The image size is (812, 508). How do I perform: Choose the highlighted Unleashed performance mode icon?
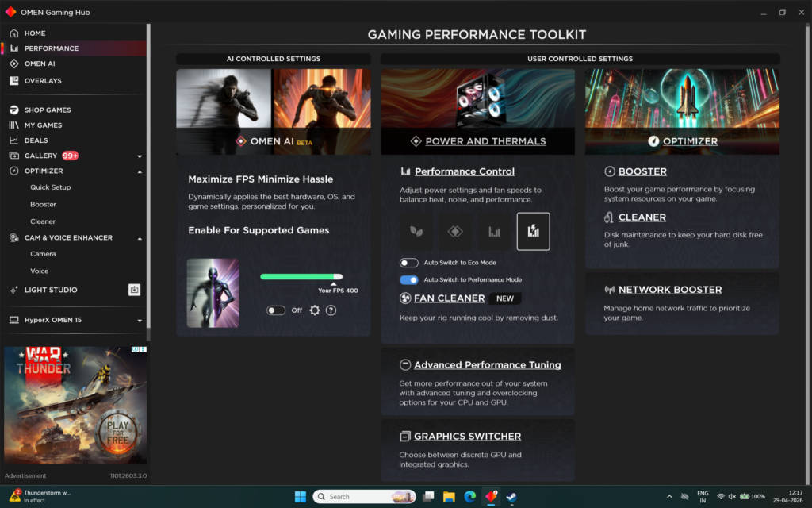[x=533, y=231]
